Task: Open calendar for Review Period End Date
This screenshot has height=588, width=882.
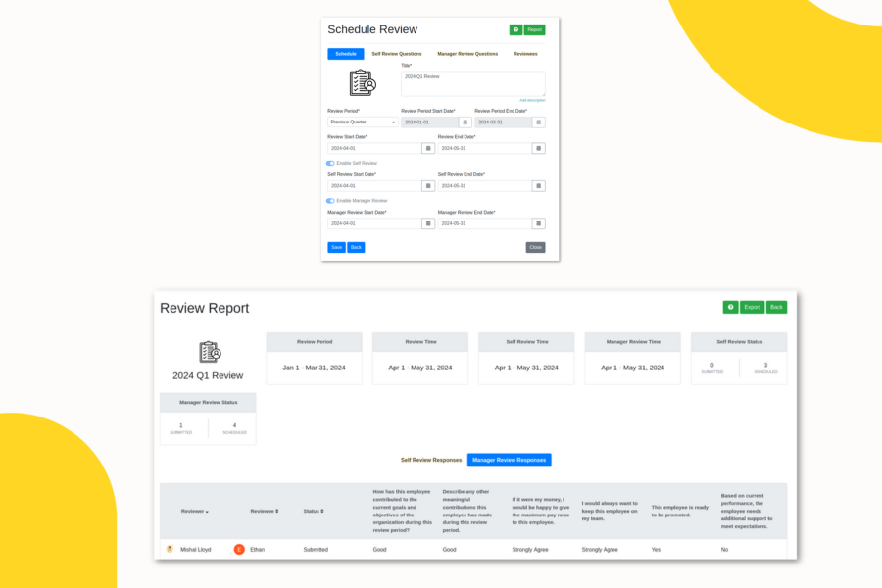Action: [x=538, y=122]
